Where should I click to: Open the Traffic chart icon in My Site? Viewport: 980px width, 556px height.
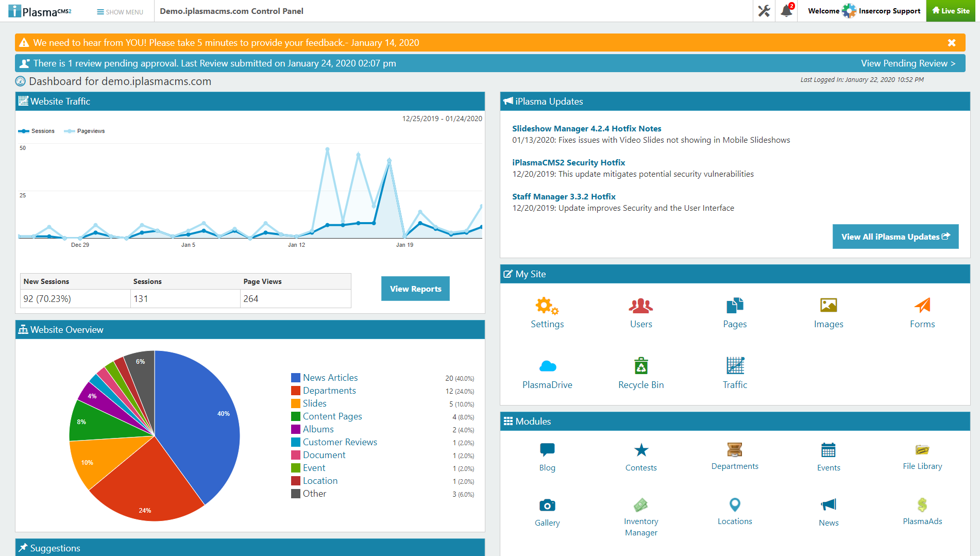(735, 365)
